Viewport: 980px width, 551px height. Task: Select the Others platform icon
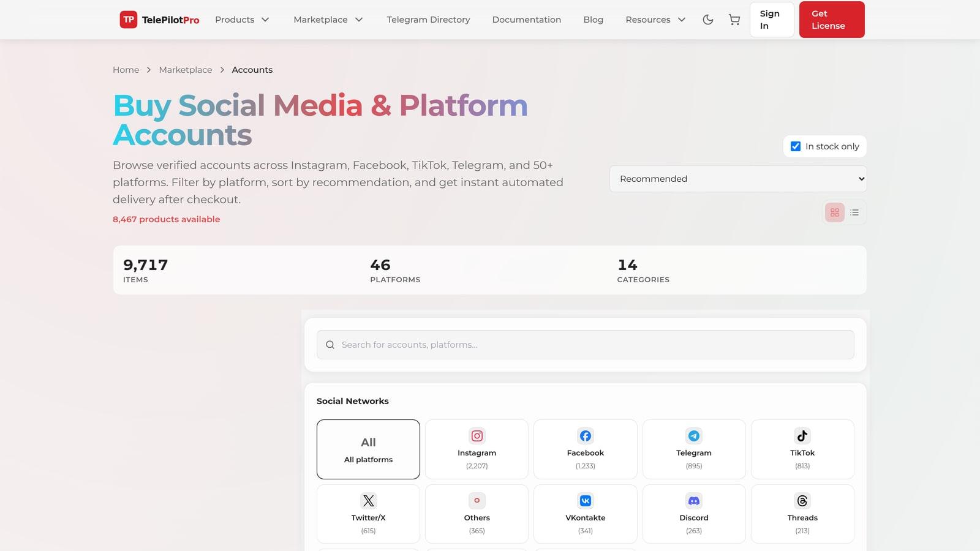coord(477,501)
